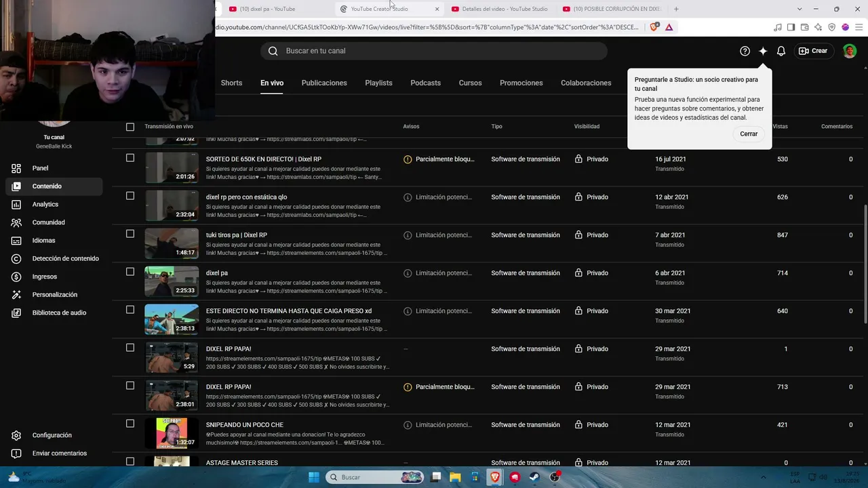Open Steam from the taskbar
The image size is (868, 488).
click(535, 477)
